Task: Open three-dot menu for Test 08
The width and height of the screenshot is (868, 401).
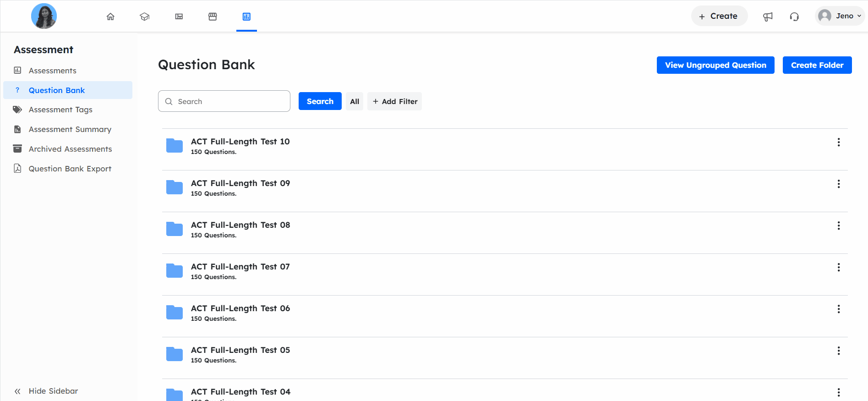Action: tap(839, 225)
